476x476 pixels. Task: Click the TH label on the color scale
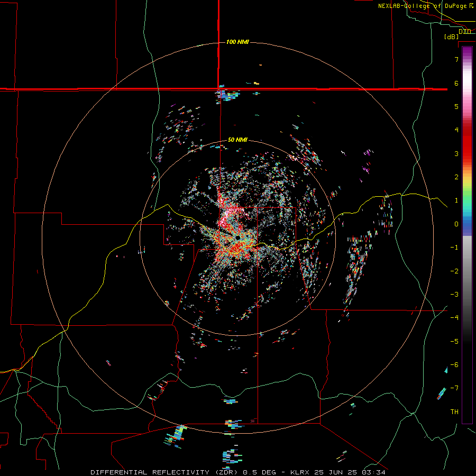tap(454, 412)
